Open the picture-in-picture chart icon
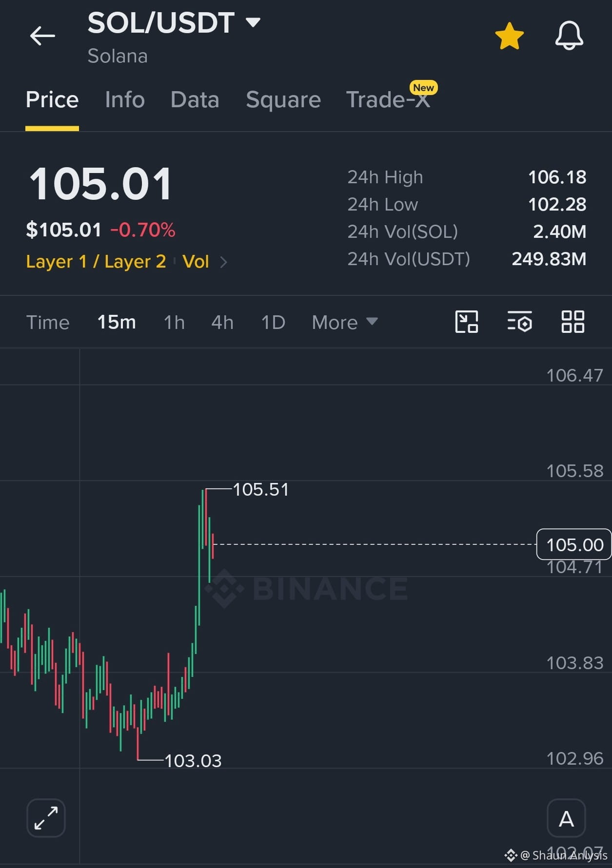This screenshot has height=868, width=612. click(x=467, y=322)
